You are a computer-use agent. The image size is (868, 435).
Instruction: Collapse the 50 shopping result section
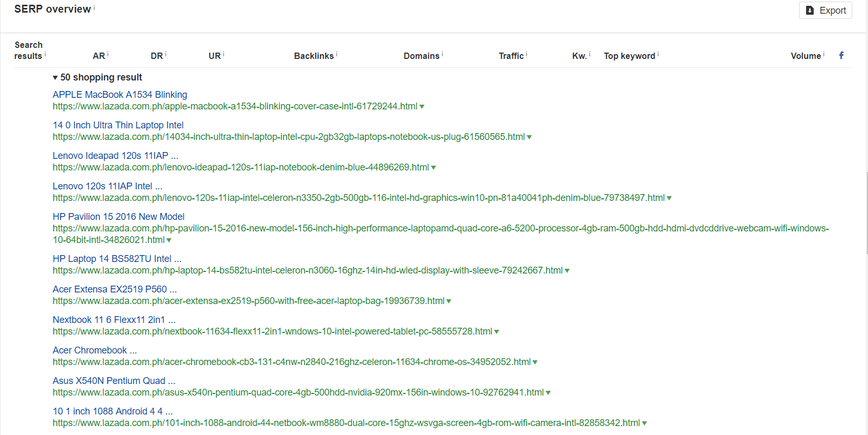point(55,78)
